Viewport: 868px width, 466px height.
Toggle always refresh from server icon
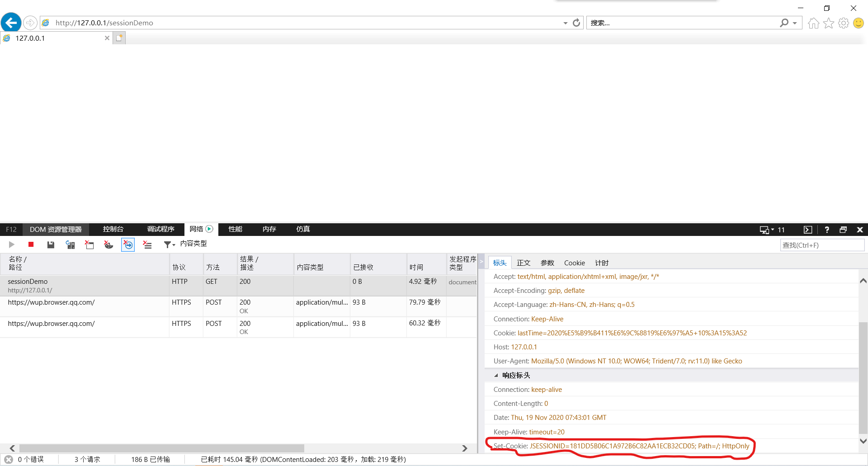click(70, 245)
